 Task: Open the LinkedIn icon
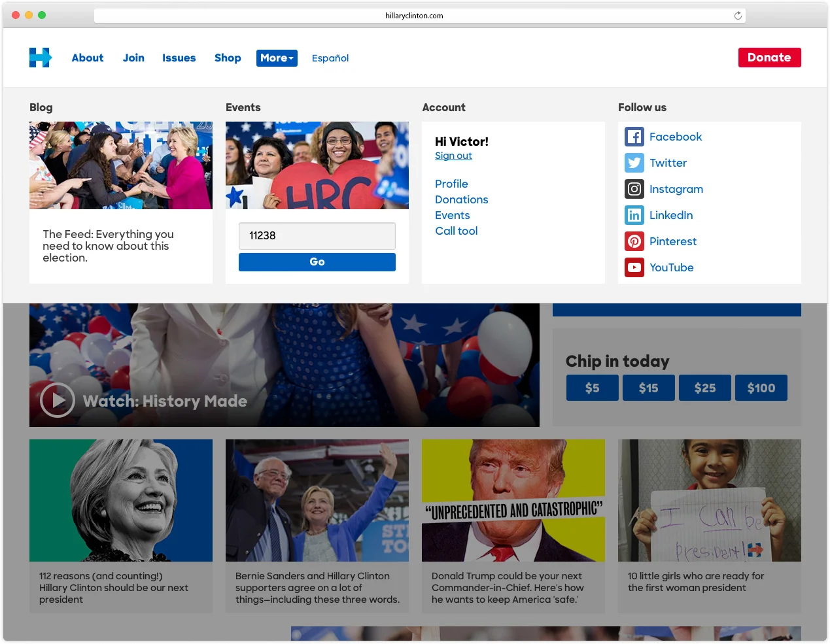pos(634,215)
